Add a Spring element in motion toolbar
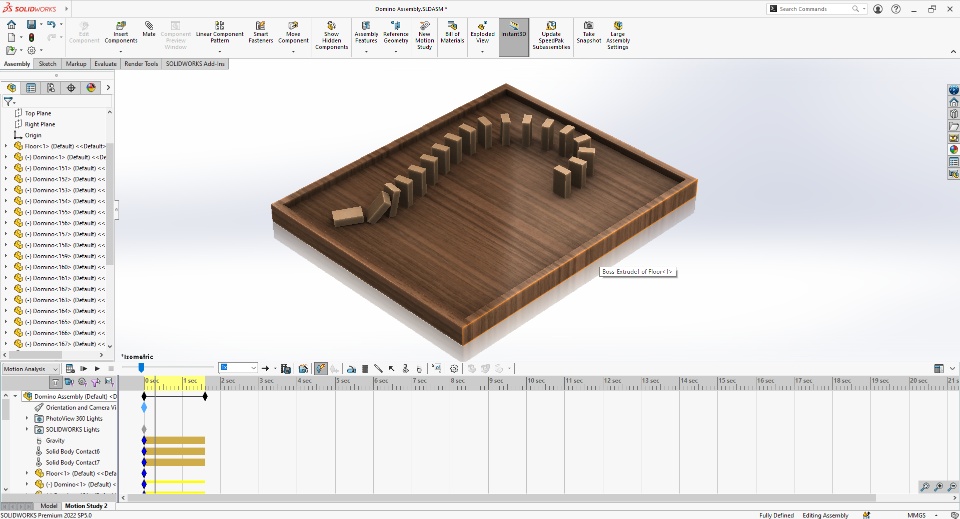The image size is (960, 519). pyautogui.click(x=365, y=368)
